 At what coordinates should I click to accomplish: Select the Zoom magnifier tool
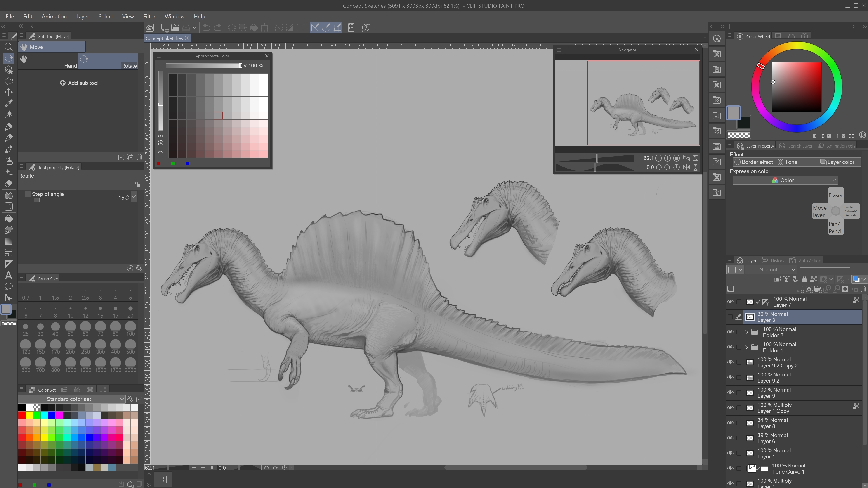8,47
